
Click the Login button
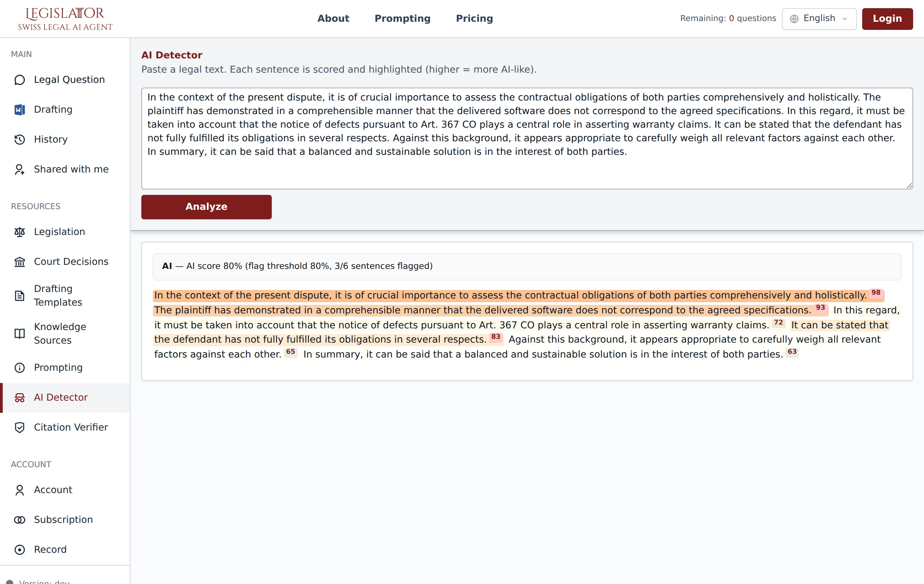click(x=887, y=18)
